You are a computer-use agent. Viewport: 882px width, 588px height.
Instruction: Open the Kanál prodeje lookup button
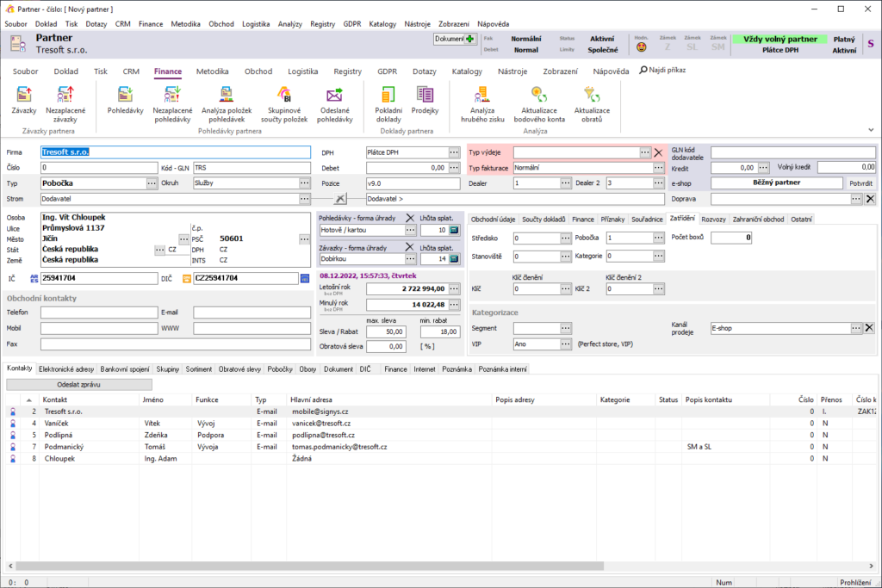pos(856,328)
